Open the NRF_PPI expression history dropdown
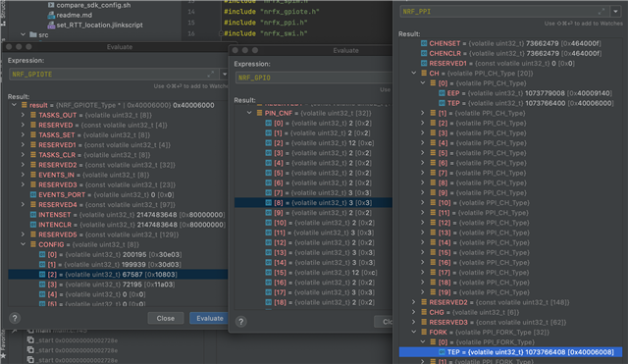The height and width of the screenshot is (364, 628). (x=615, y=12)
